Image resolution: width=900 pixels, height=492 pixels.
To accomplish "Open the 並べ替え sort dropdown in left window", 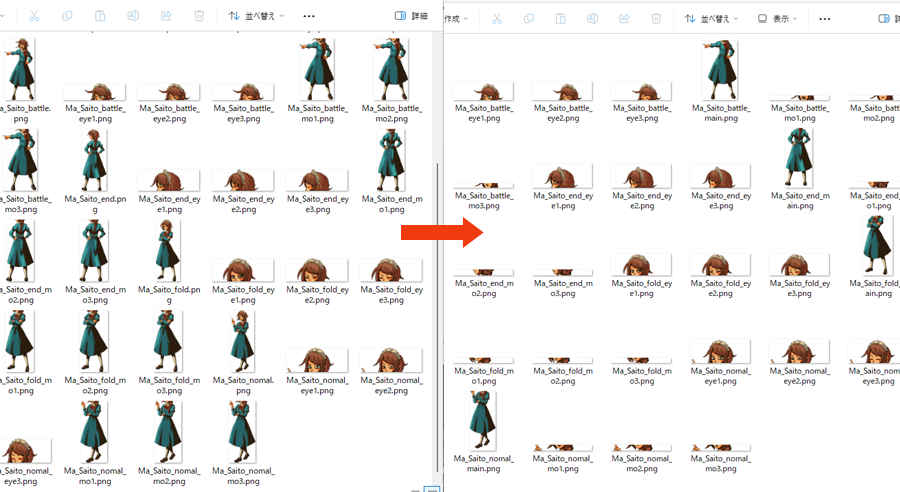I will pyautogui.click(x=256, y=17).
